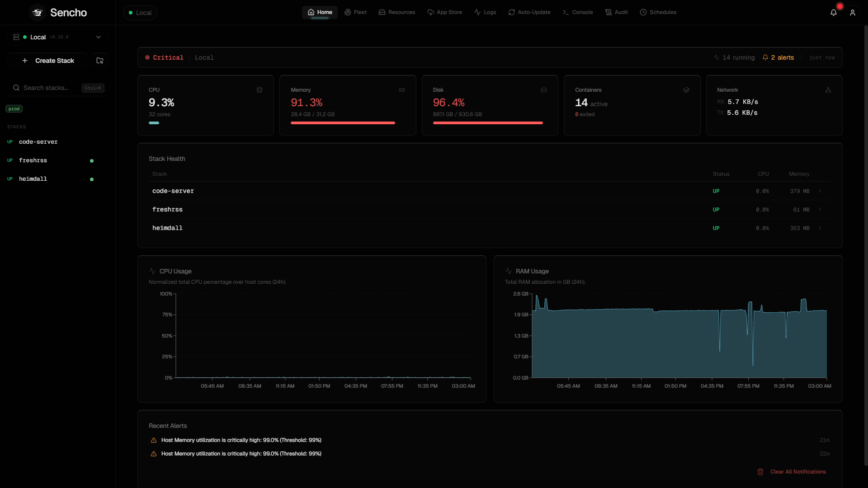868x488 pixels.
Task: Open the 2 alerts indicator
Action: pos(778,57)
